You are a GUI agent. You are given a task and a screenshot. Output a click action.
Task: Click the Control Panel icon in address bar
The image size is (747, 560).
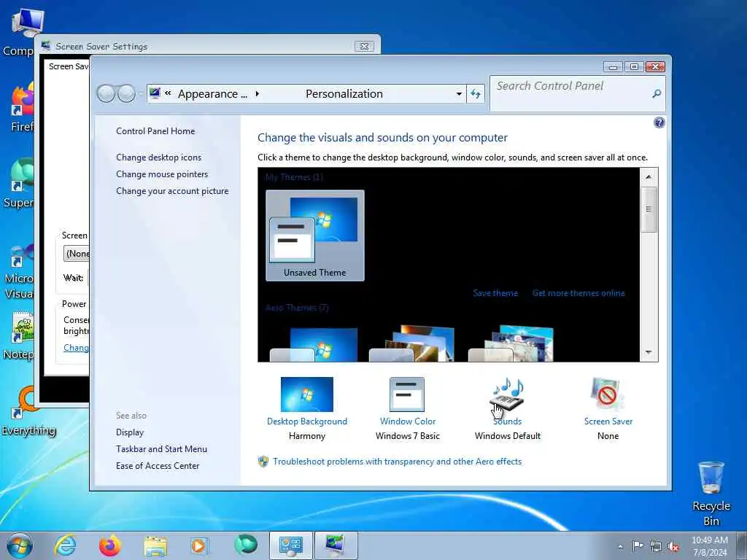pos(155,93)
